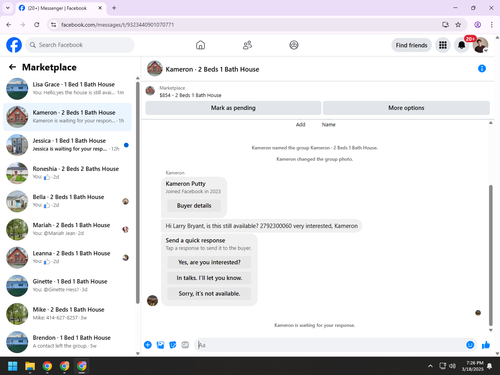The height and width of the screenshot is (375, 500).
Task: Open the emoji picker in message box
Action: pyautogui.click(x=470, y=345)
